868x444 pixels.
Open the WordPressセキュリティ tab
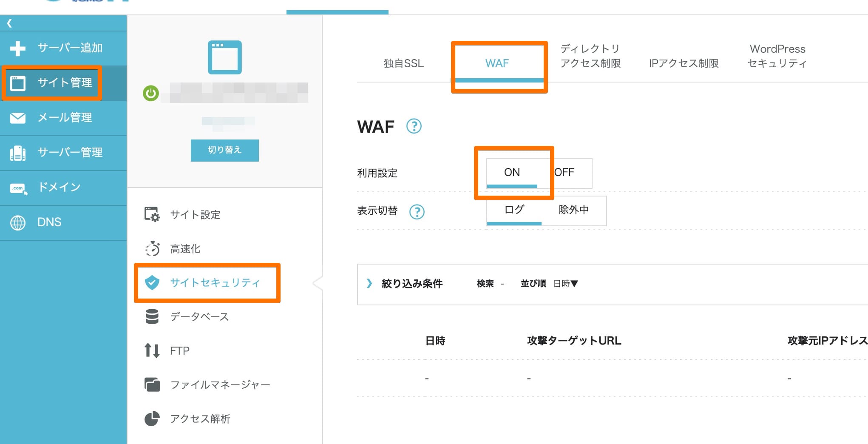tap(777, 56)
